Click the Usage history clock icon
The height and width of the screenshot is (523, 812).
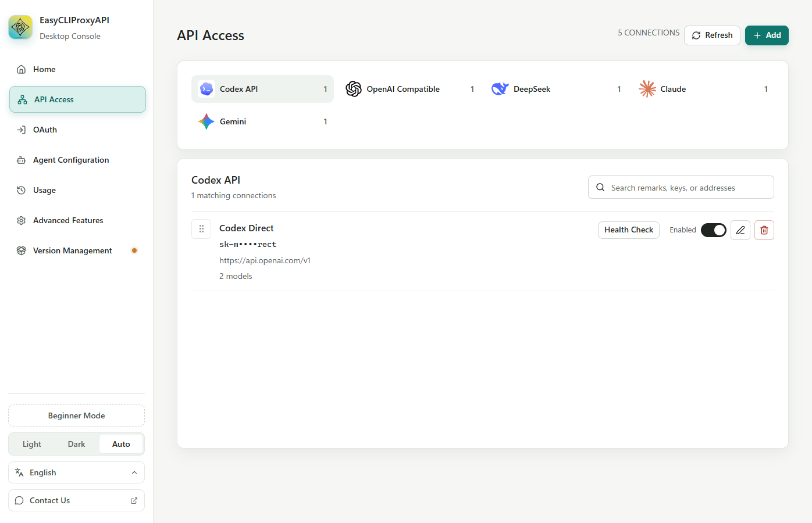pyautogui.click(x=22, y=190)
